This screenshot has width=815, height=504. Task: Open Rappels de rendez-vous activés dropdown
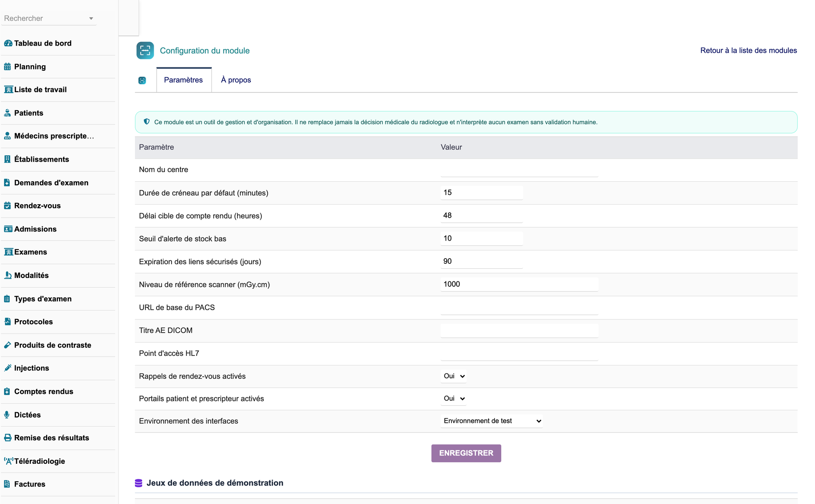click(454, 376)
